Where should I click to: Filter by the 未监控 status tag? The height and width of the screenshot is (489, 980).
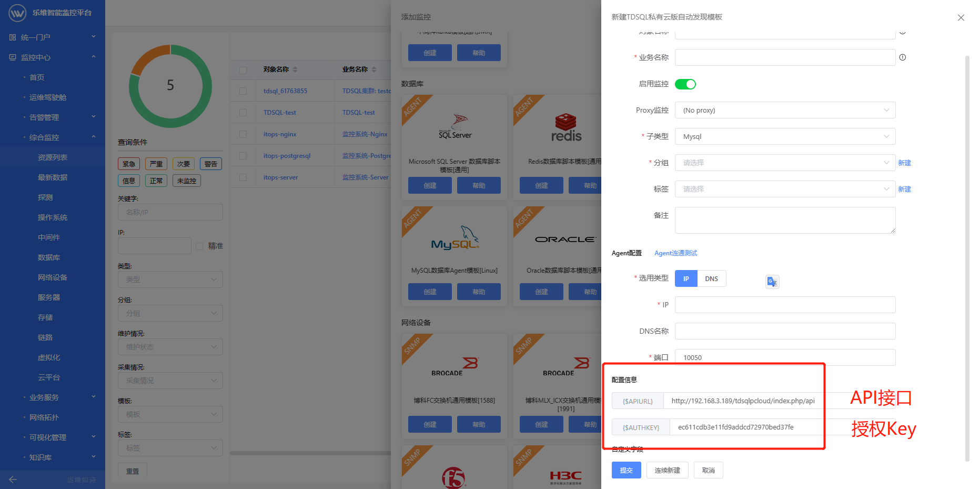[x=187, y=181]
